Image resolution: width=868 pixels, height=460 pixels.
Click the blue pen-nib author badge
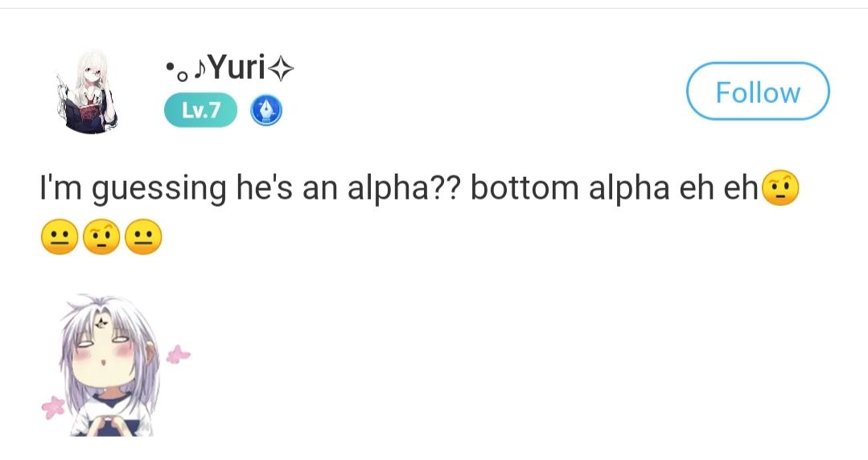coord(266,110)
